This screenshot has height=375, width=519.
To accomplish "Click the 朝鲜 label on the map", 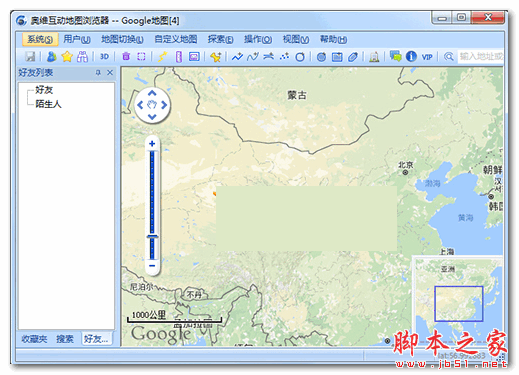I will coord(493,170).
